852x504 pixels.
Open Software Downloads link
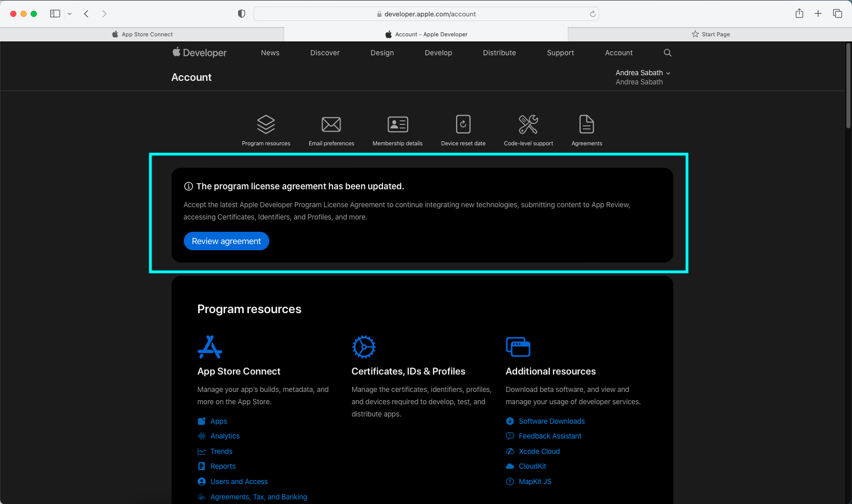[551, 421]
